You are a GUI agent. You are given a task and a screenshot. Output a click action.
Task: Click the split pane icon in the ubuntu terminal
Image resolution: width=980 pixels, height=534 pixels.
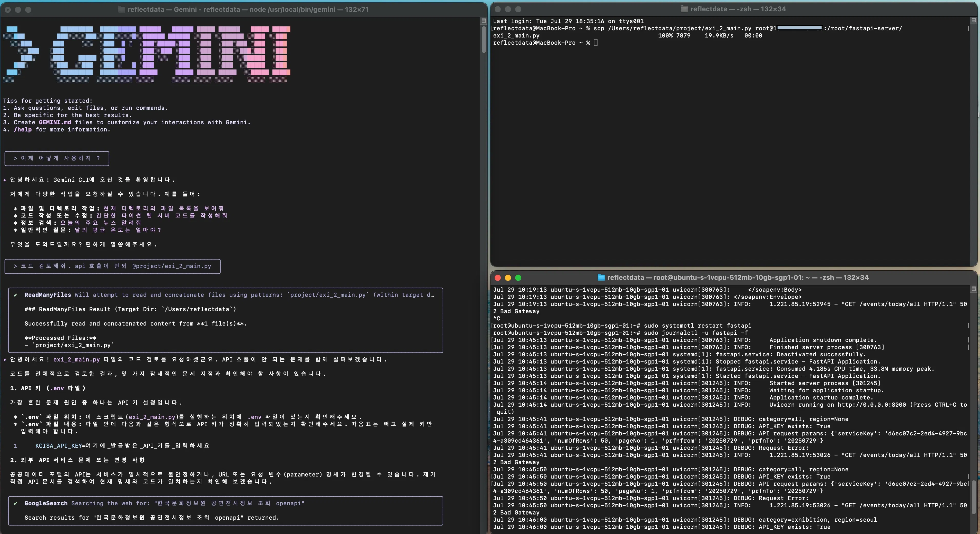point(974,289)
